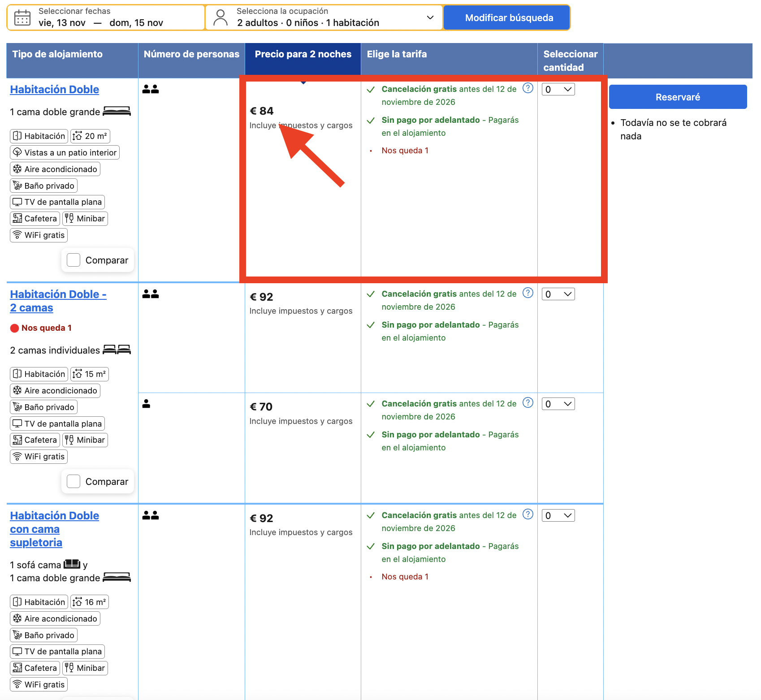Click the Modificar búsqueda button
Image resolution: width=761 pixels, height=700 pixels.
[x=506, y=18]
